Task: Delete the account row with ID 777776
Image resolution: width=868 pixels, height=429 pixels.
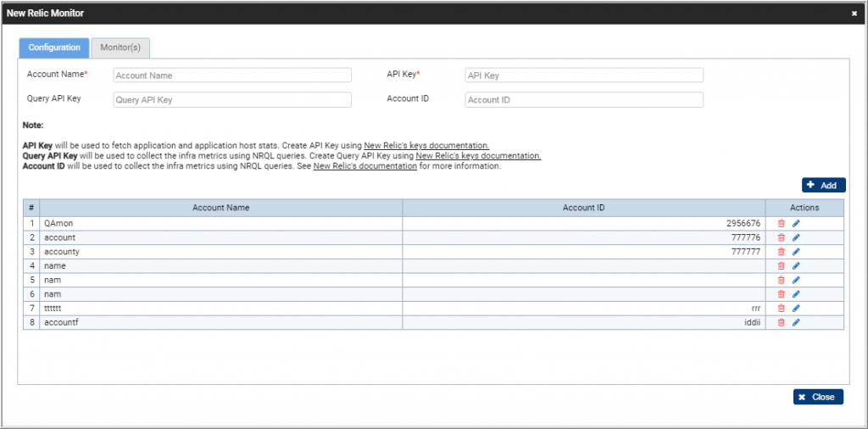Action: coord(781,237)
